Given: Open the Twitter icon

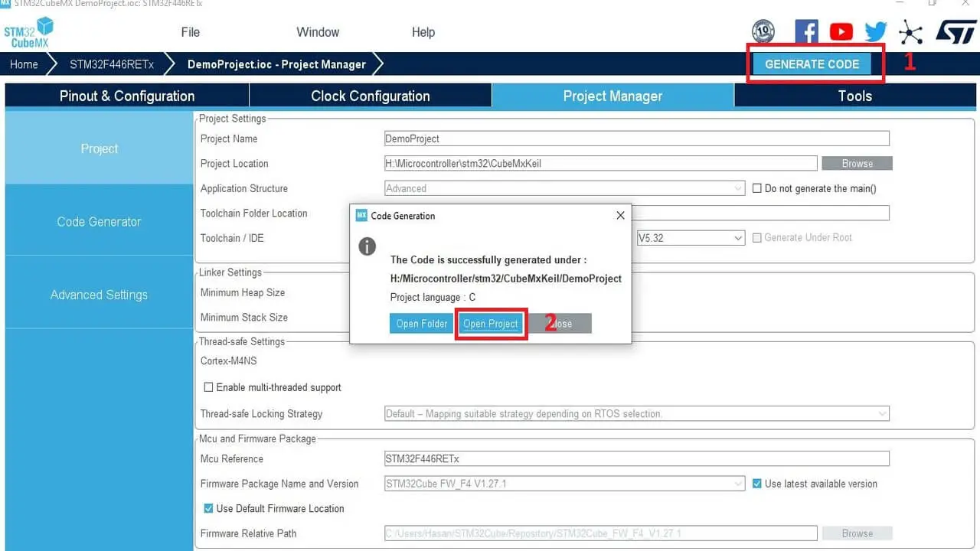Looking at the screenshot, I should (x=875, y=31).
